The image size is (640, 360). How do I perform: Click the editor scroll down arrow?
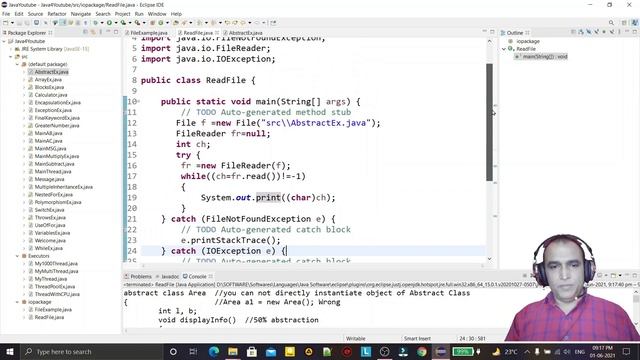489,259
